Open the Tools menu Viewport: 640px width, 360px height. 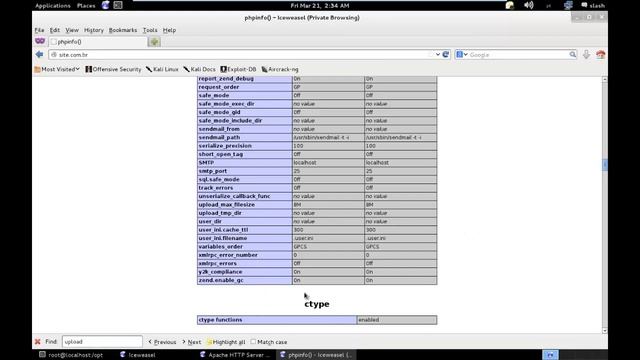pos(150,30)
